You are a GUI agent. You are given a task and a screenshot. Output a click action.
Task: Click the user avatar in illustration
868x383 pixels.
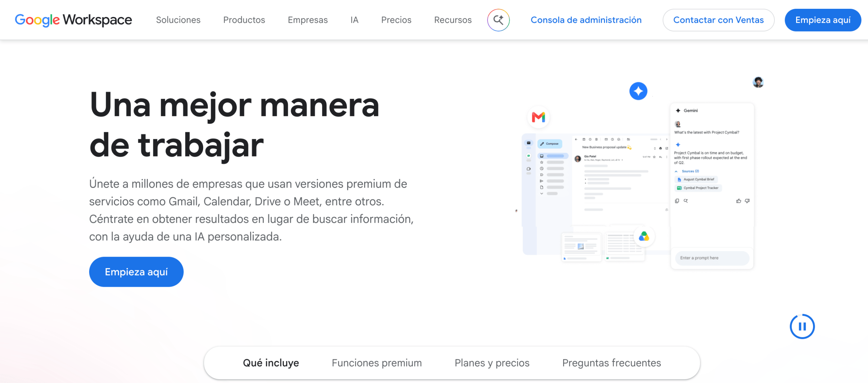758,82
